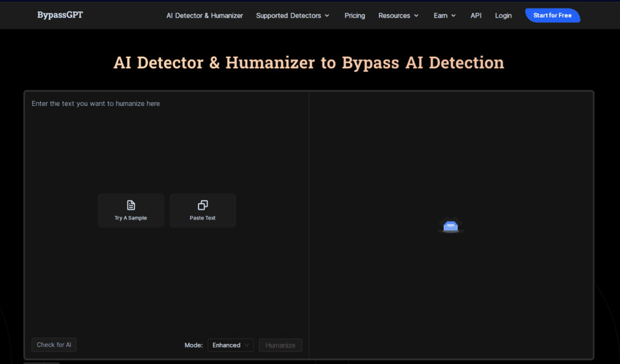
Task: Expand the Earn dropdown menu
Action: [x=444, y=16]
